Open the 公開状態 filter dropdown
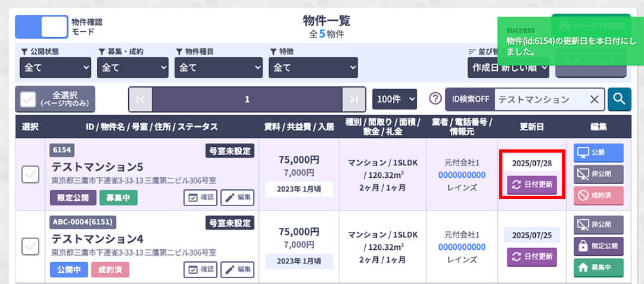Image resolution: width=644 pixels, height=284 pixels. [56, 67]
